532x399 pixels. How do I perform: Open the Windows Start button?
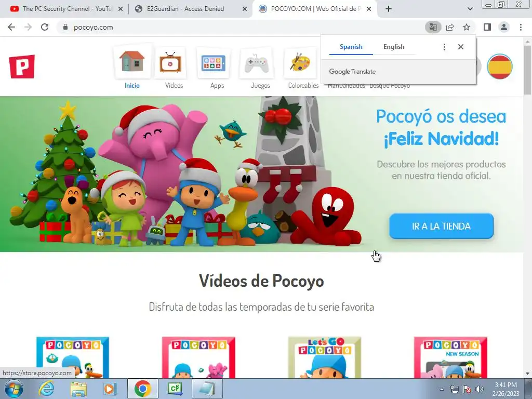tap(14, 389)
